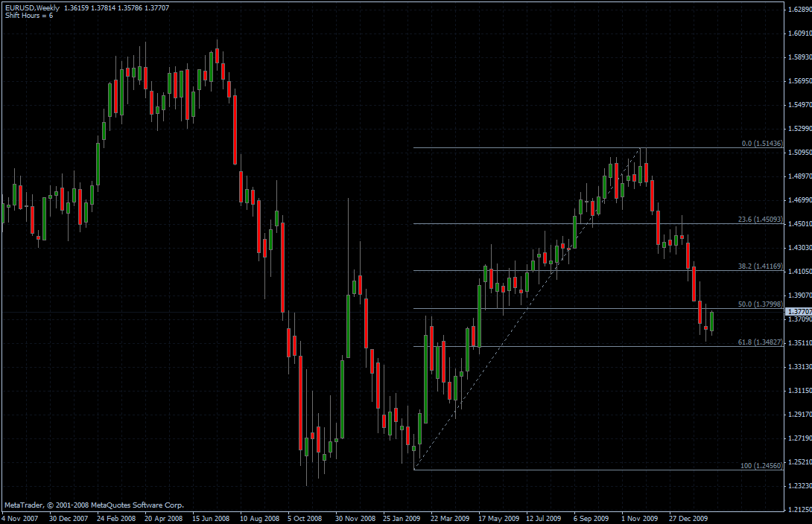This screenshot has width=812, height=524.
Task: Select the 23.6 (1.45093) Fibonacci level label
Action: [760, 220]
